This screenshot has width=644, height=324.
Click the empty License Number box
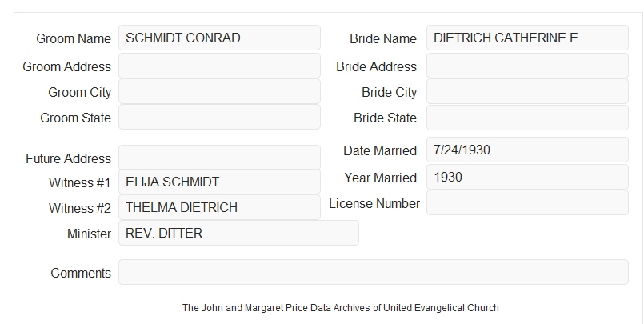[527, 202]
